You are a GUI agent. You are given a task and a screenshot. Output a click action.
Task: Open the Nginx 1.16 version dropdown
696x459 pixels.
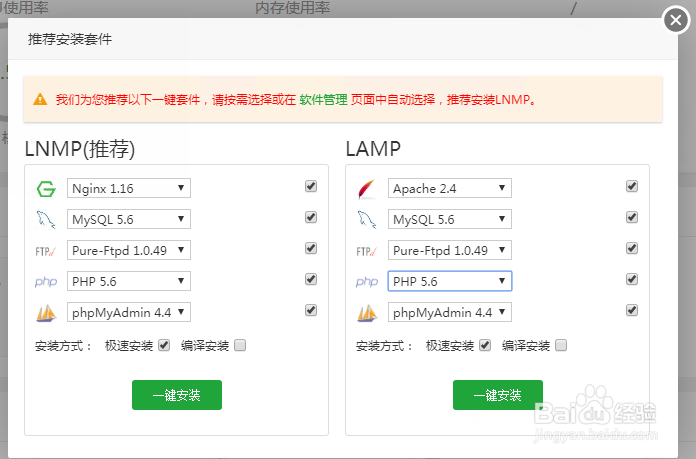point(129,188)
